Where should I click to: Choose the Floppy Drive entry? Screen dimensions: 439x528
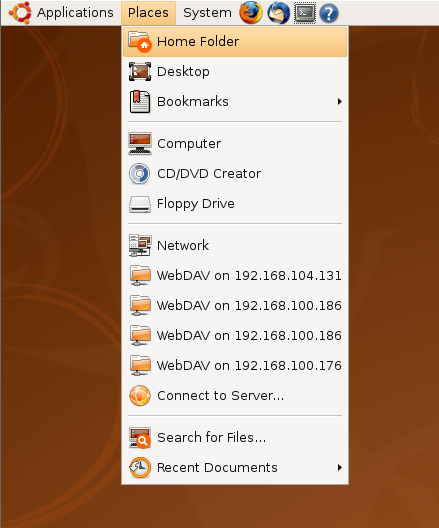235,203
